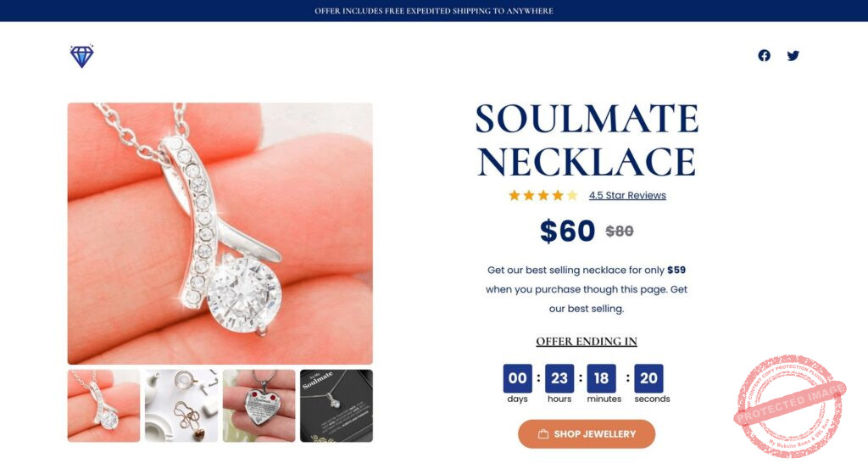Open the Facebook social icon

[764, 56]
